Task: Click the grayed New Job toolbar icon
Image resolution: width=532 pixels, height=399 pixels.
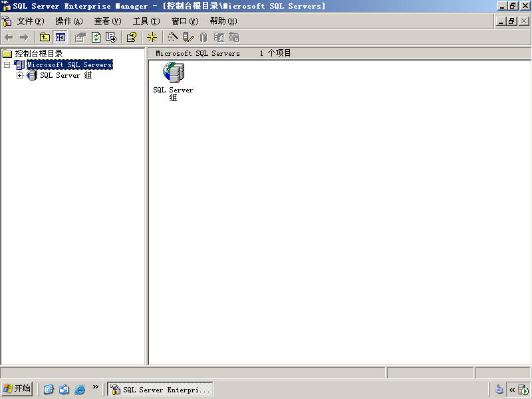Action: (x=234, y=37)
